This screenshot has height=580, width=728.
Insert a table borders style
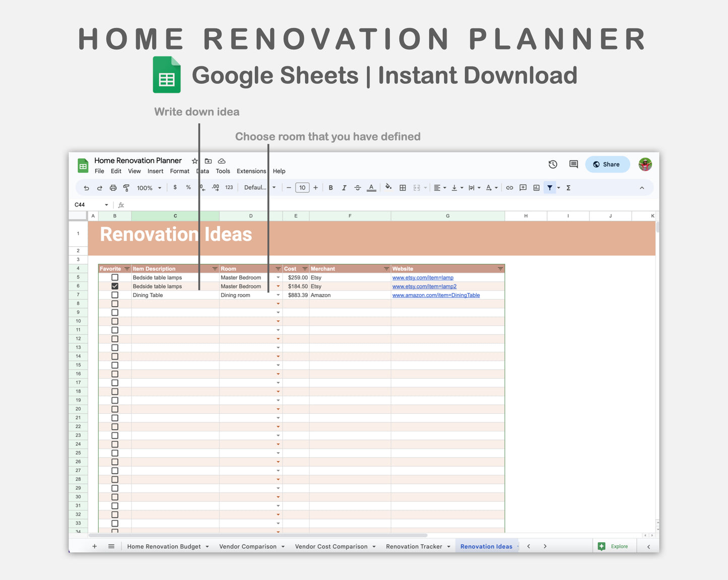pyautogui.click(x=403, y=187)
